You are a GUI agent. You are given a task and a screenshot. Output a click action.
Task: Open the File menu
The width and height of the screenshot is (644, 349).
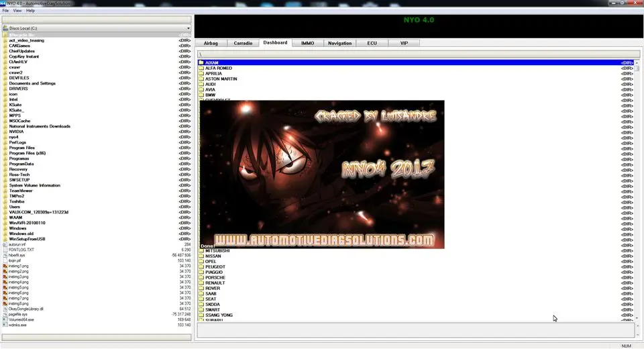(5, 10)
